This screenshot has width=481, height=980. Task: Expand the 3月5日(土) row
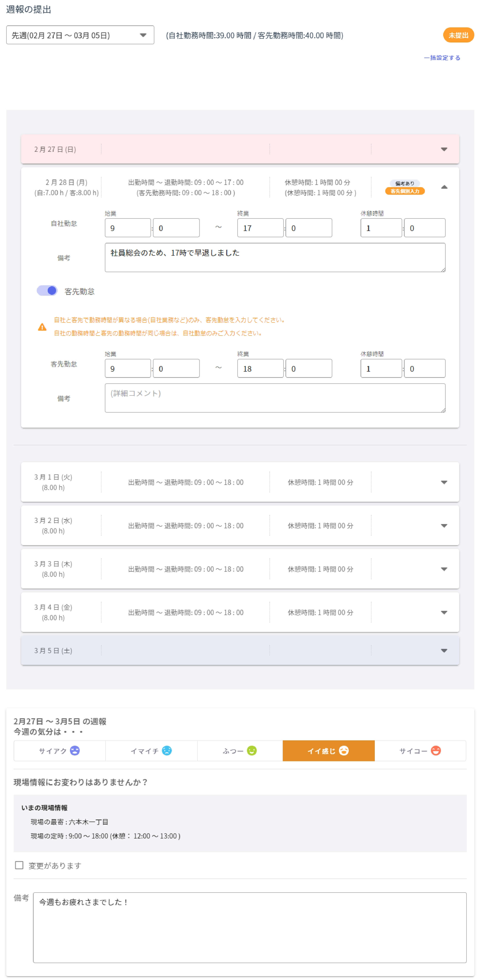[x=444, y=650]
